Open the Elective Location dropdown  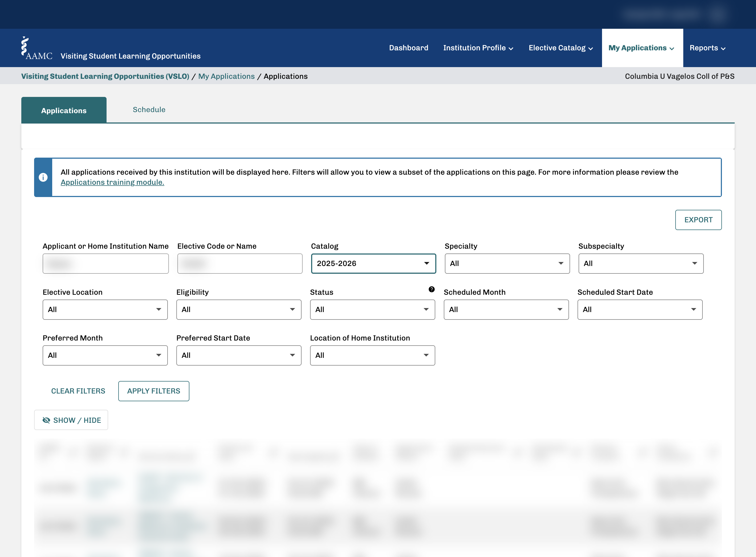[x=105, y=310]
